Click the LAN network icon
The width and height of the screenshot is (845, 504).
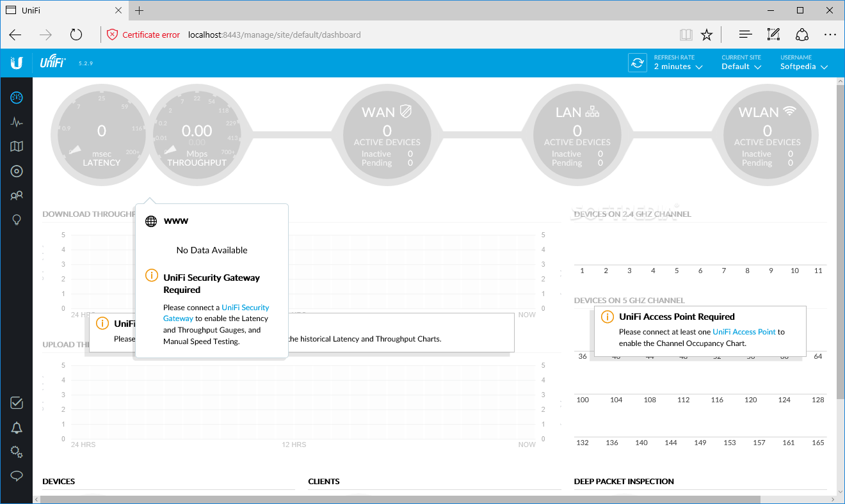592,112
